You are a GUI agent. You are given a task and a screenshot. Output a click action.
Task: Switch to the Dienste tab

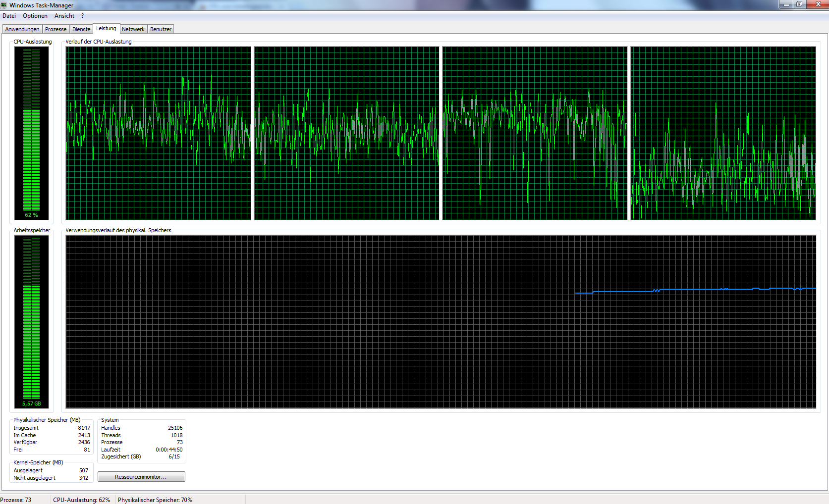point(81,29)
